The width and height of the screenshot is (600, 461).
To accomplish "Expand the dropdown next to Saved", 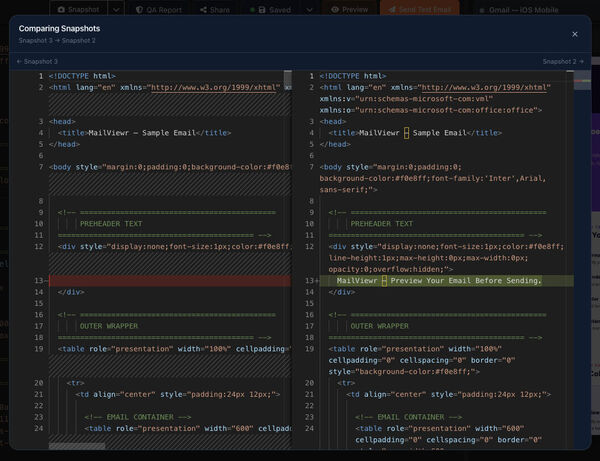I will click(x=309, y=10).
